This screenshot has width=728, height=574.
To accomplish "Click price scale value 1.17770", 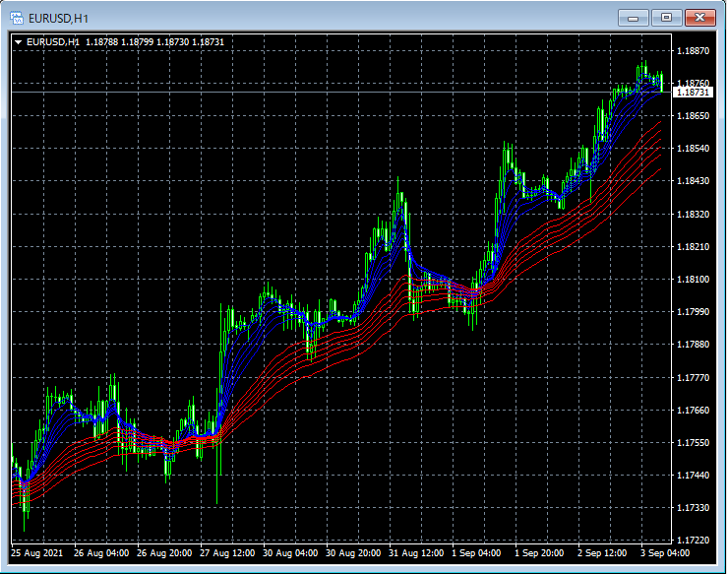I will click(x=694, y=377).
